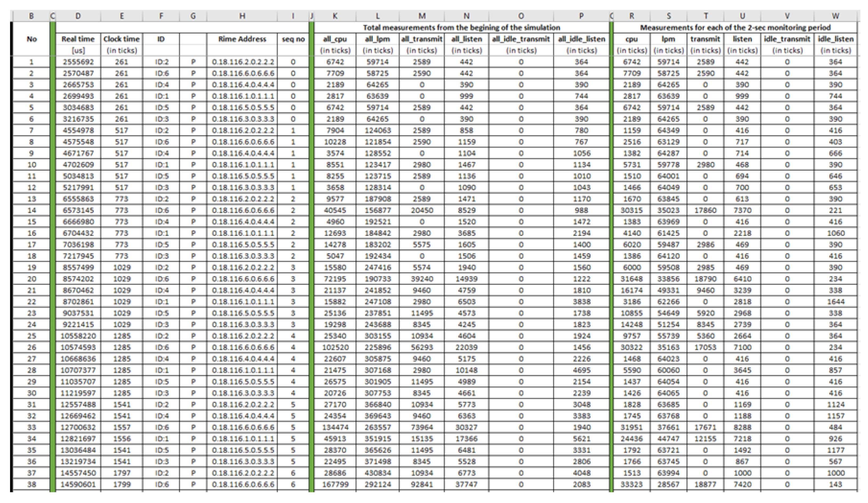
Task: Select column header W
Action: click(x=835, y=16)
